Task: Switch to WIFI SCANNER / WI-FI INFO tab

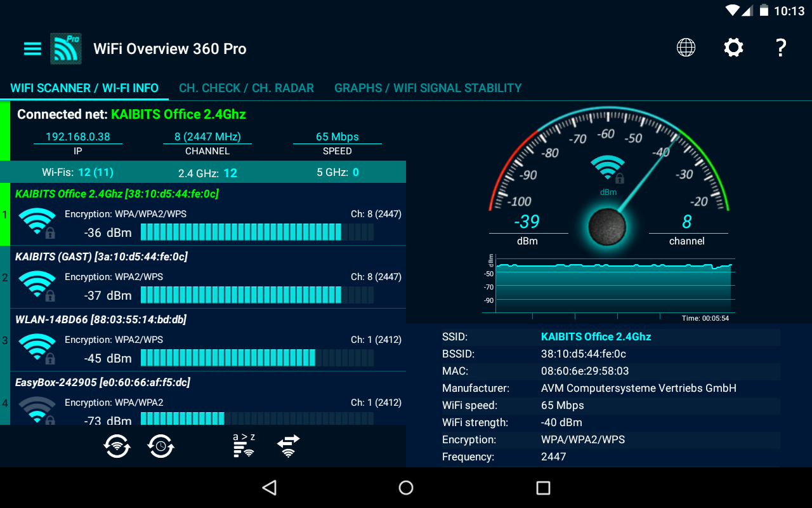Action: point(84,88)
